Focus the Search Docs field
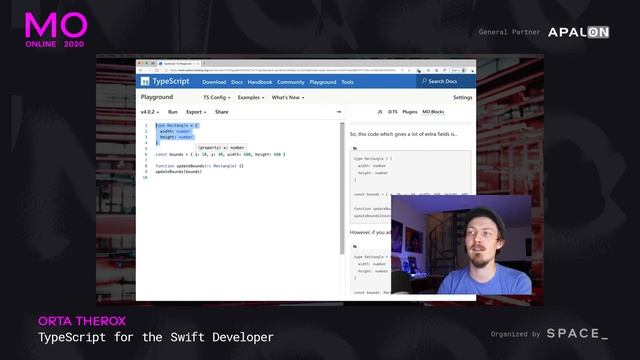The image size is (640, 360). tap(446, 81)
